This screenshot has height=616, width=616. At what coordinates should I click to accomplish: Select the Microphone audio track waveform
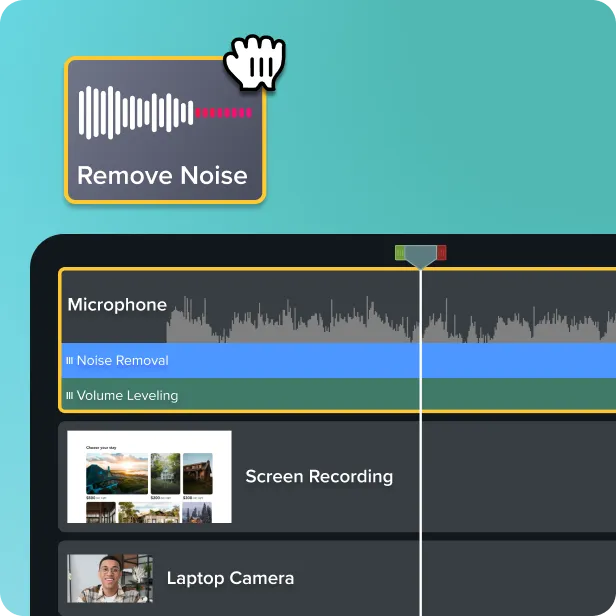coord(391,319)
